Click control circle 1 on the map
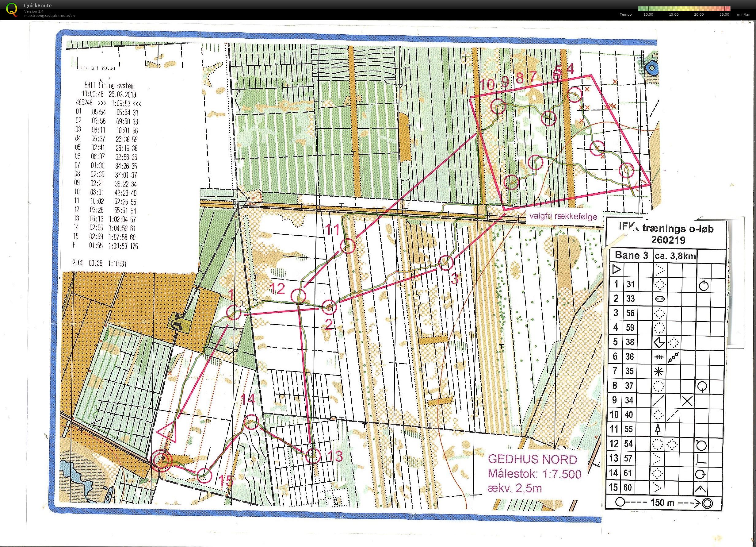The width and height of the screenshot is (756, 547). 234,313
